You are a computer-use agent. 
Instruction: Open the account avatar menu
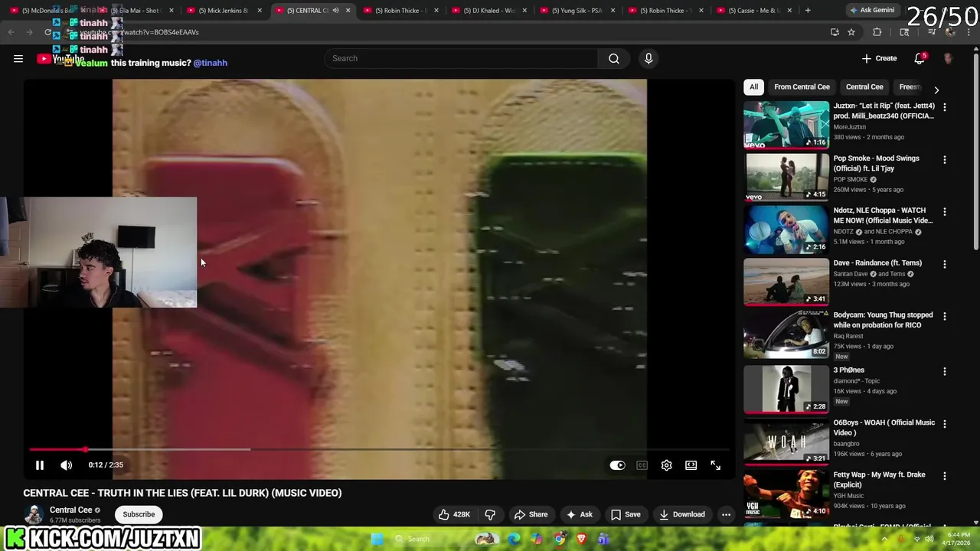pyautogui.click(x=948, y=59)
